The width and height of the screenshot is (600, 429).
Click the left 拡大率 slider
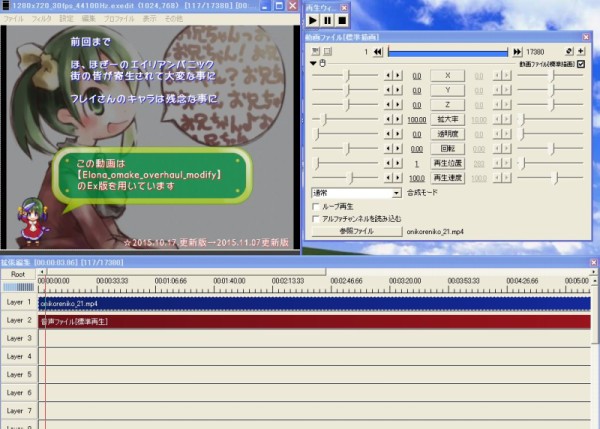[345, 119]
